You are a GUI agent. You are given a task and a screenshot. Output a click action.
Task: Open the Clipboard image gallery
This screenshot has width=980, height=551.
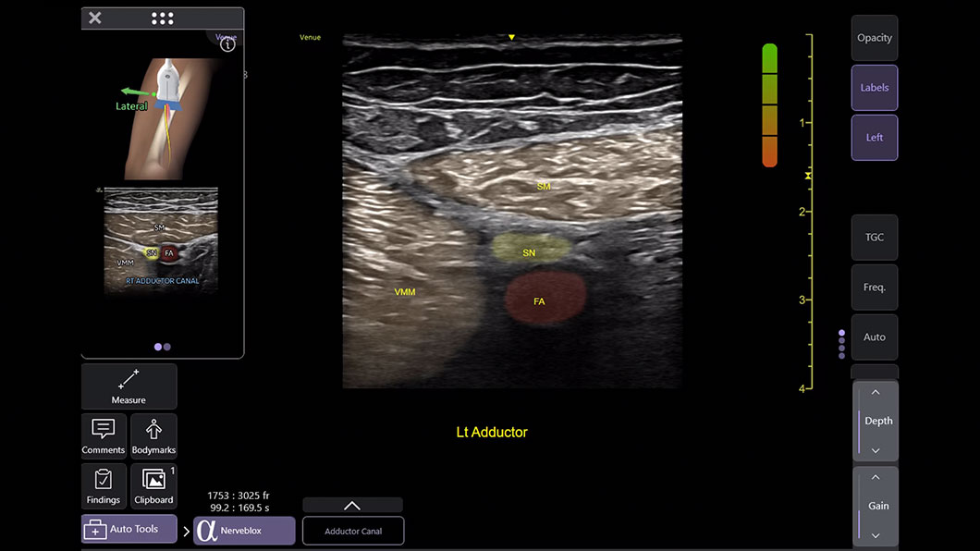pos(153,486)
